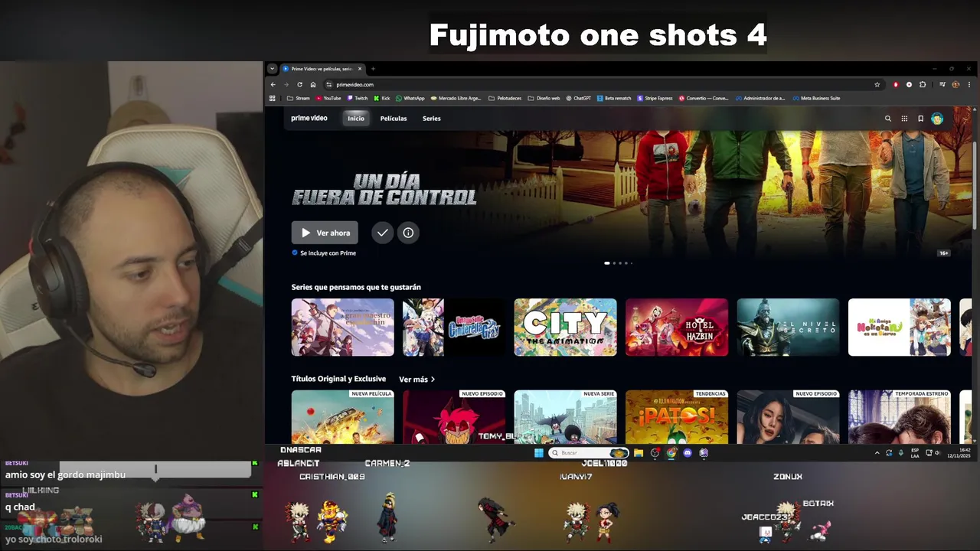Close the Prime Video browser tab

coord(360,69)
